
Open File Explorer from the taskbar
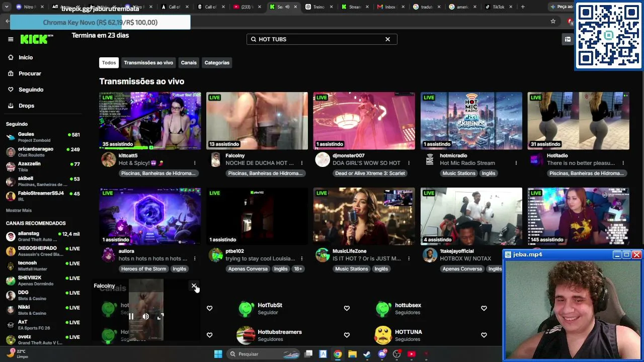pos(352,354)
